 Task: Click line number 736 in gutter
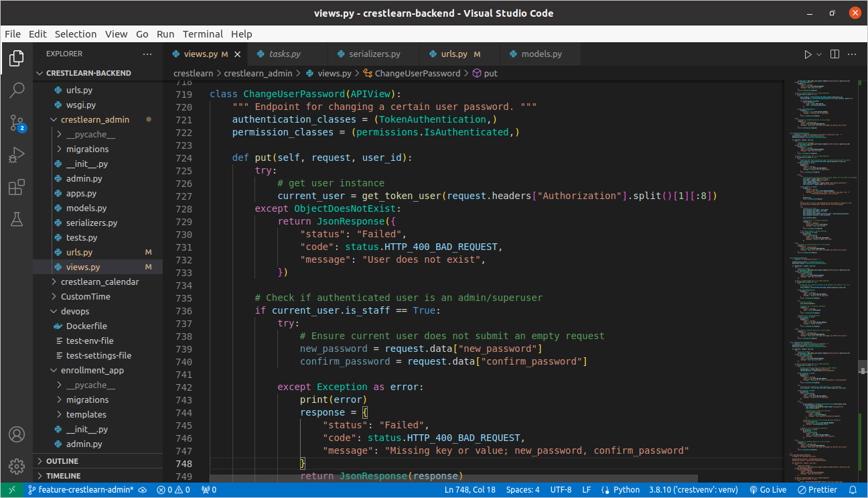click(x=184, y=310)
